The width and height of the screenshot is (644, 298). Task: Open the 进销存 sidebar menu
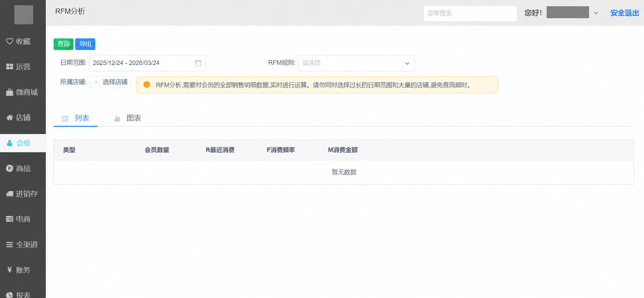(x=23, y=194)
